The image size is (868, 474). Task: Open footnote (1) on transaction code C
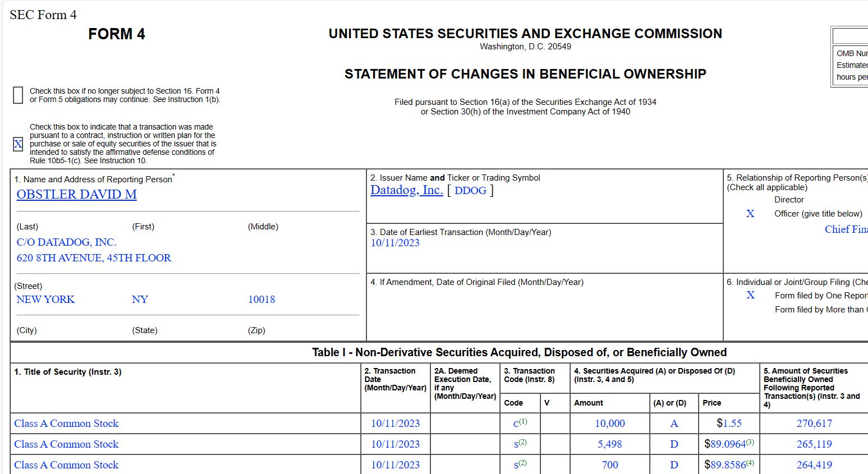click(x=523, y=421)
